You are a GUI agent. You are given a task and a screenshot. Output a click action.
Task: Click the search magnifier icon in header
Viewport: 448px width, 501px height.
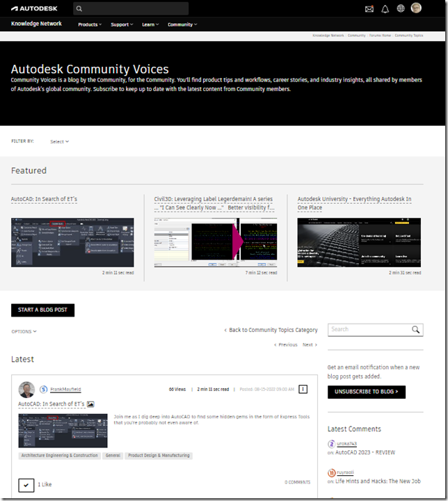click(x=79, y=8)
